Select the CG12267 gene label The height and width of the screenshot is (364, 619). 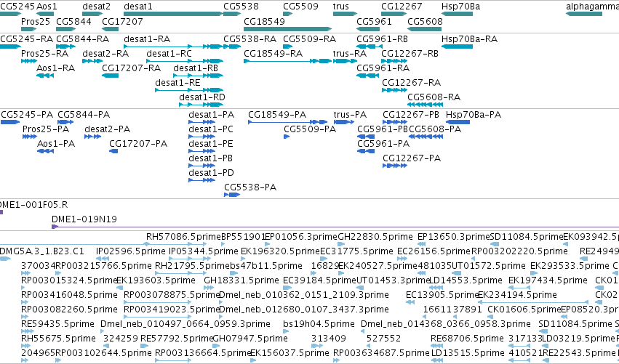pyautogui.click(x=402, y=7)
